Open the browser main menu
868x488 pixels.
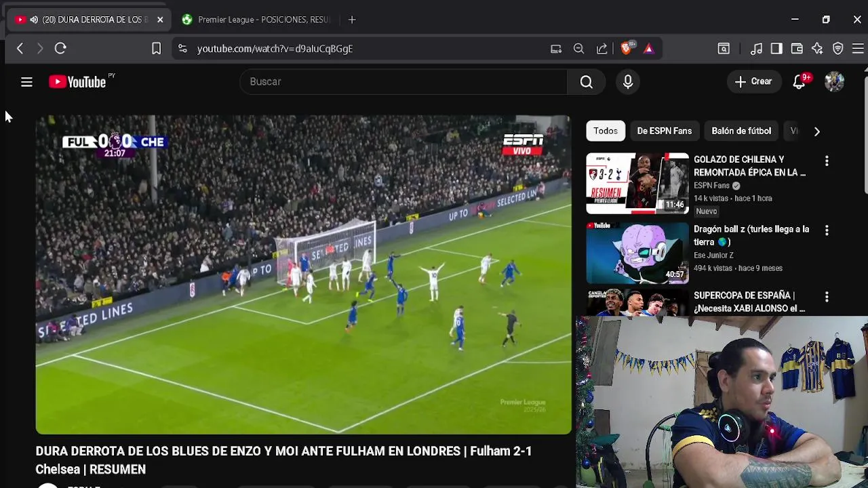[858, 49]
